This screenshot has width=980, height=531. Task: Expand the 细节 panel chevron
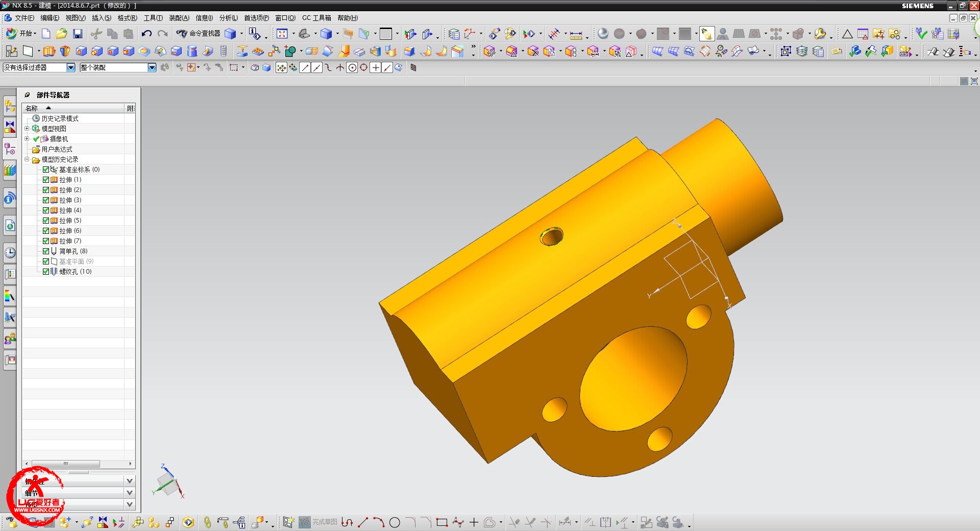point(130,493)
